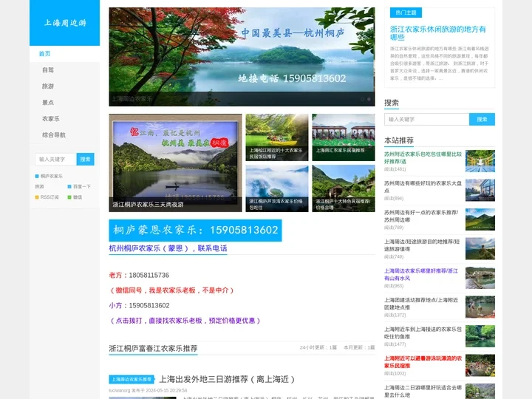The width and height of the screenshot is (532, 399).
Task: Click the 热门主题 label tag
Action: 406,13
